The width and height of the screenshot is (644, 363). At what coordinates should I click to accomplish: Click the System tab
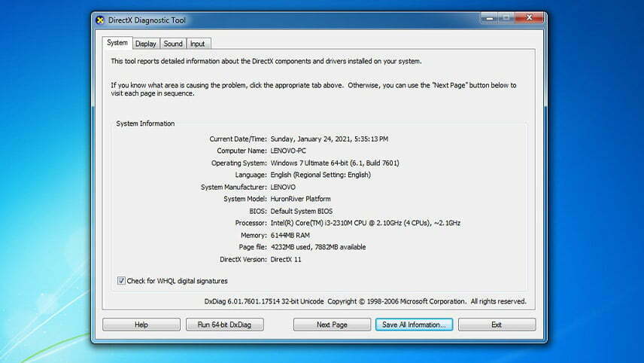(117, 43)
